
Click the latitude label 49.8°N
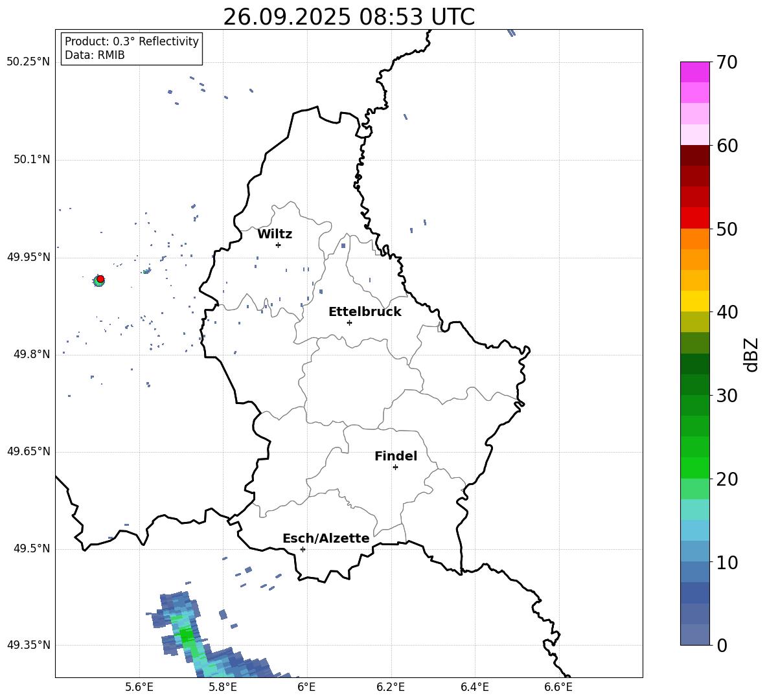click(32, 354)
